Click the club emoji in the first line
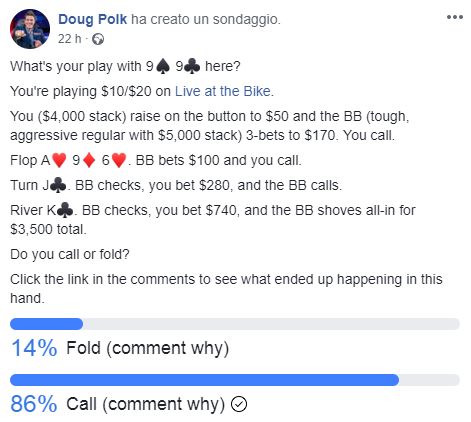 point(192,66)
